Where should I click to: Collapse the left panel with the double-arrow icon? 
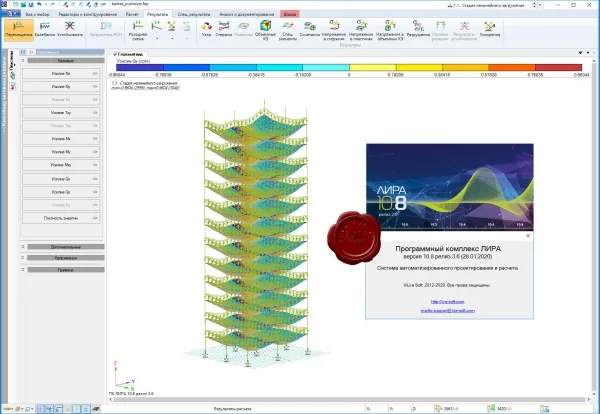point(23,52)
